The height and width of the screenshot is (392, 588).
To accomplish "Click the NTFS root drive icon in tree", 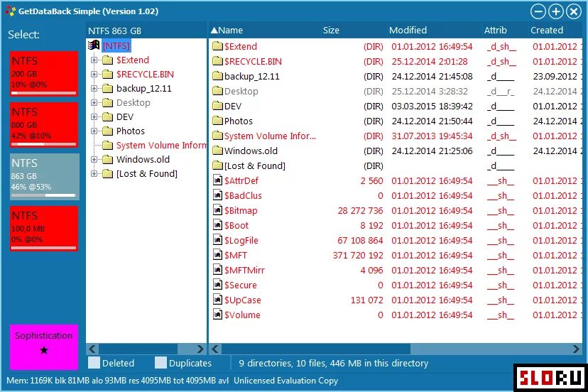I will tap(94, 45).
